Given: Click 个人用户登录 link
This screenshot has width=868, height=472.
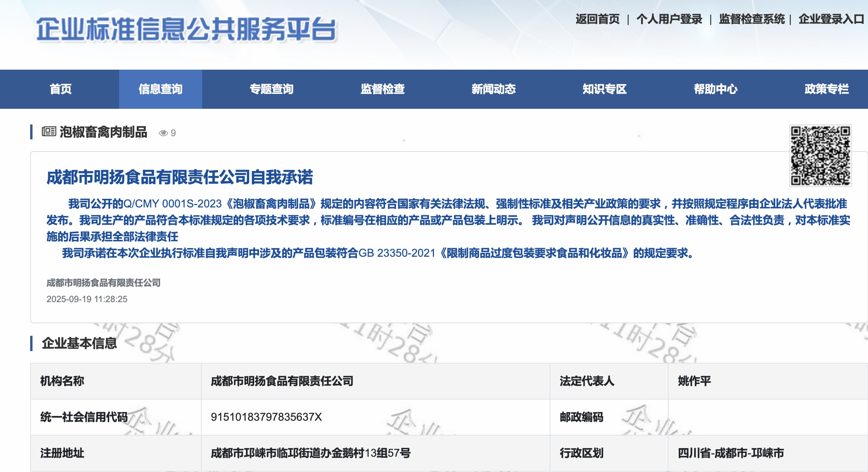Looking at the screenshot, I should click(669, 19).
